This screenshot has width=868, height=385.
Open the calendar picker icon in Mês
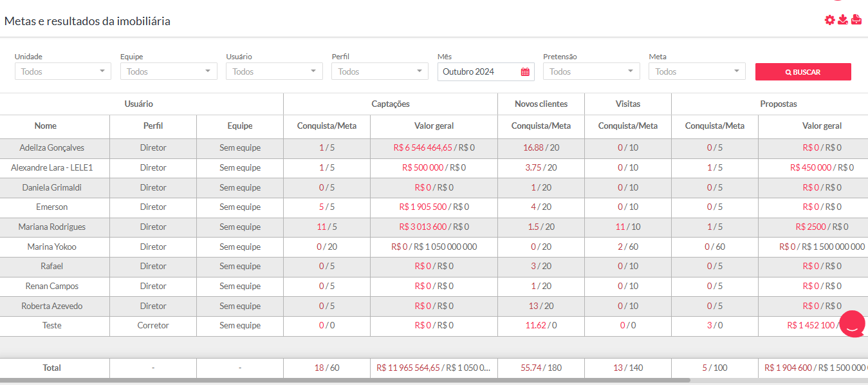[x=525, y=72]
